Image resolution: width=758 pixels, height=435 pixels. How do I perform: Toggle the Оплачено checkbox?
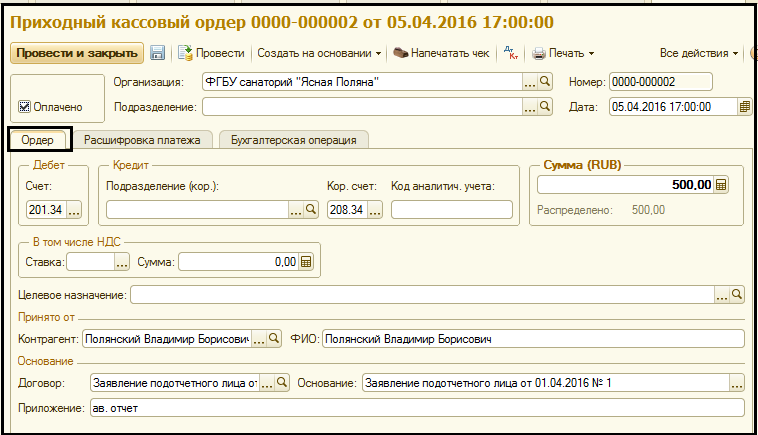tap(24, 107)
